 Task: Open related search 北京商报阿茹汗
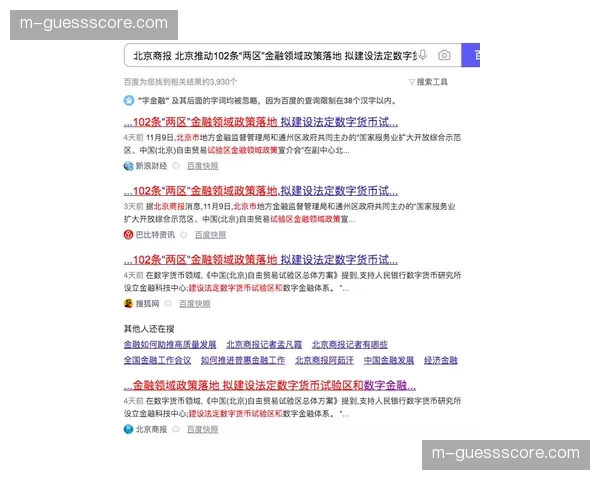324,360
